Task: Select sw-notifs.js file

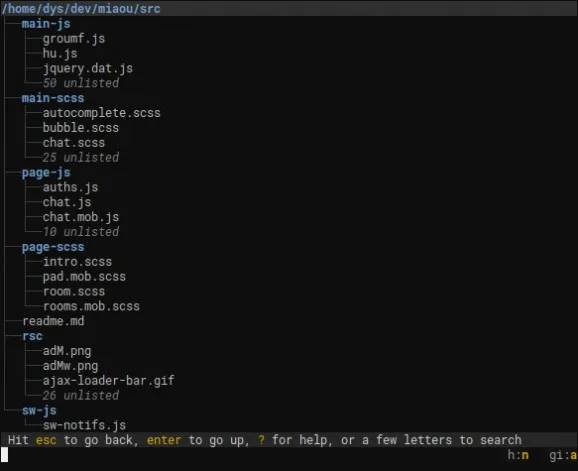Action: tap(84, 425)
